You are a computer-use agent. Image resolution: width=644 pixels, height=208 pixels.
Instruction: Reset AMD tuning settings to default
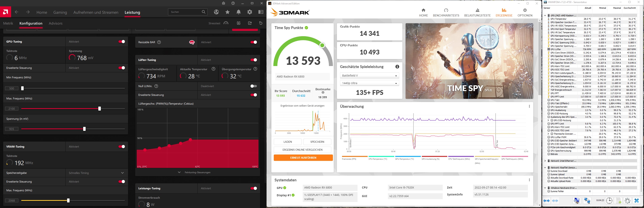(261, 23)
